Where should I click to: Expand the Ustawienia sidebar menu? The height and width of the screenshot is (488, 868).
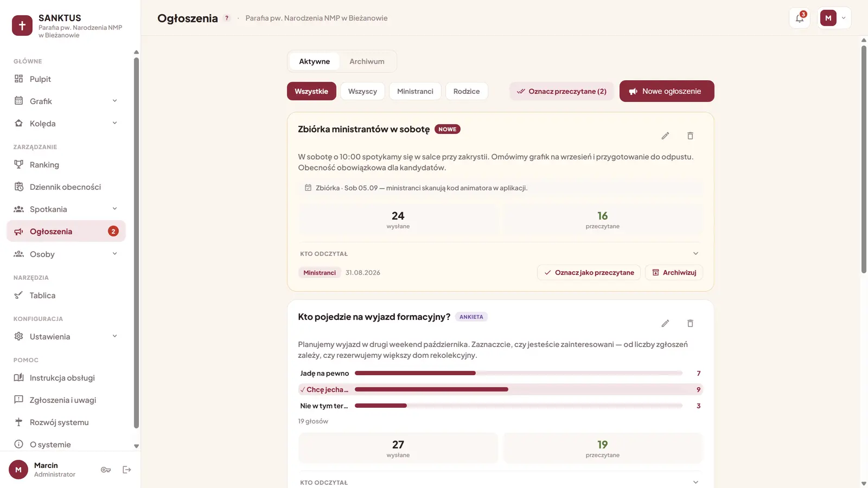coord(66,337)
